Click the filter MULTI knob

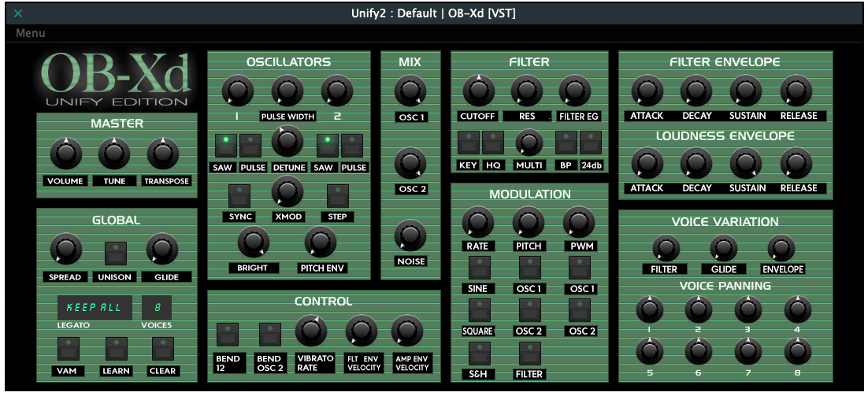(x=529, y=142)
